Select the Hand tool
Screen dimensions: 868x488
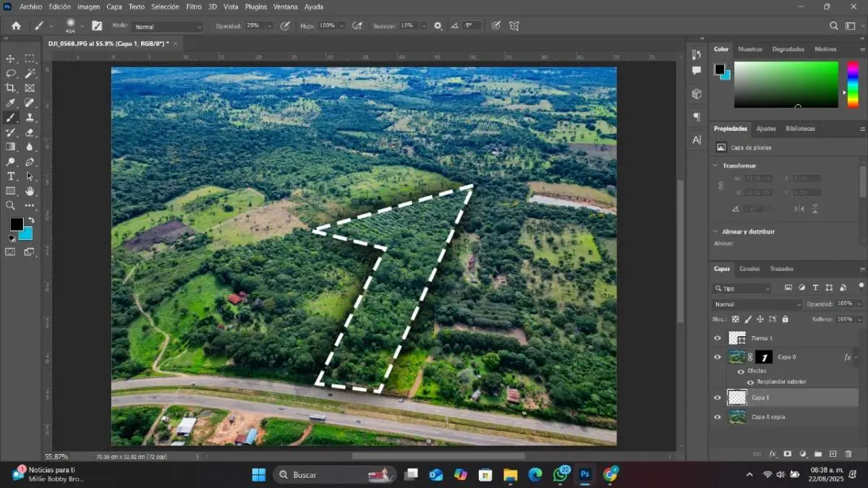(x=30, y=192)
